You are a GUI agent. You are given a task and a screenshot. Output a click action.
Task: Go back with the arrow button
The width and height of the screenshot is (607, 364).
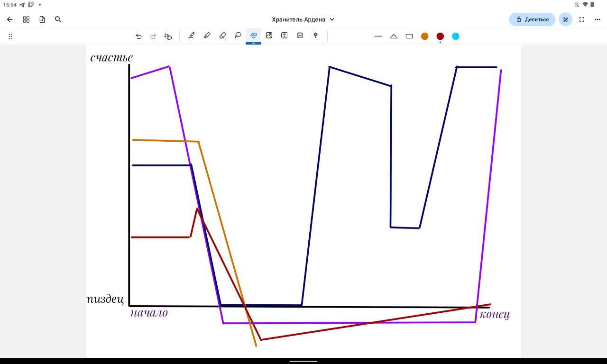pos(10,19)
